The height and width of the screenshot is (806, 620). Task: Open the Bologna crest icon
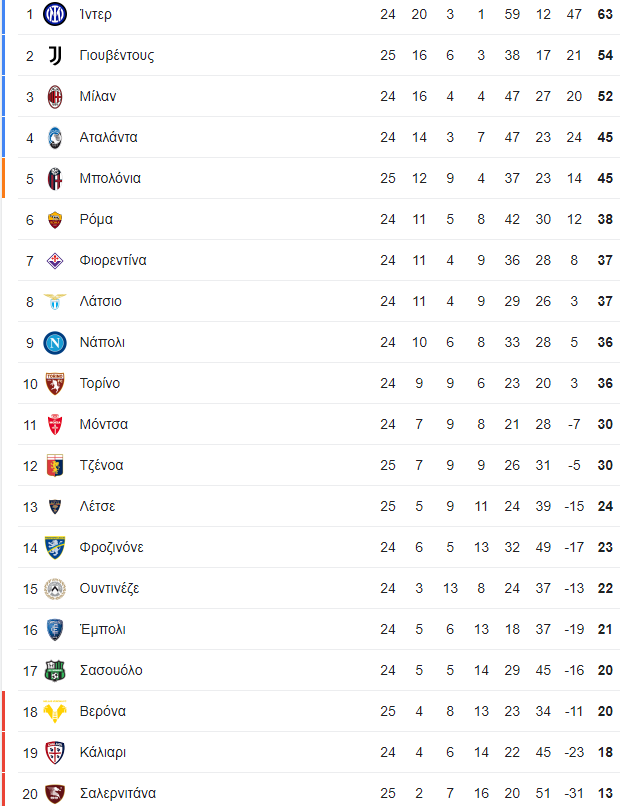point(54,178)
